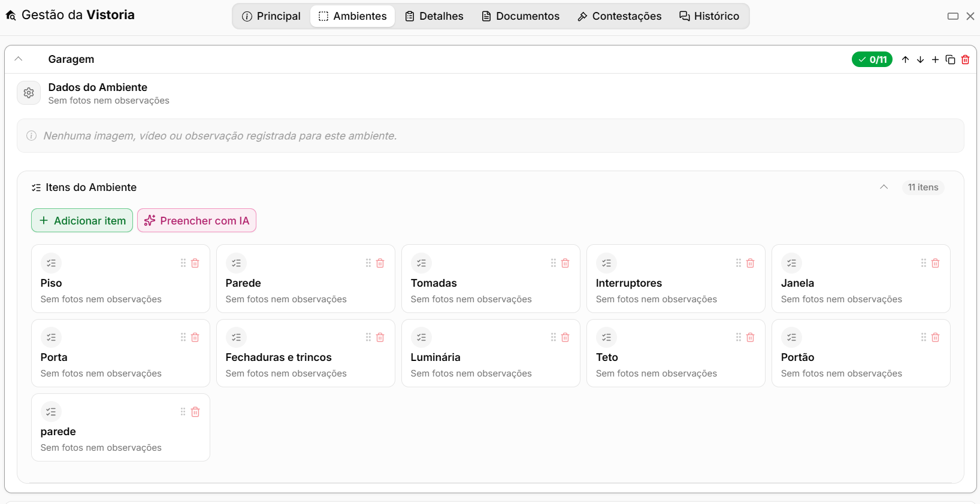Open Dados do Ambiente gear settings
The image size is (980, 504).
(29, 93)
